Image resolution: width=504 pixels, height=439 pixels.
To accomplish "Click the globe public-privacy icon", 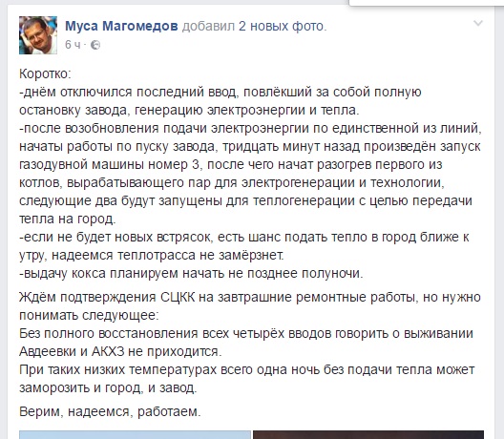I will 95,45.
